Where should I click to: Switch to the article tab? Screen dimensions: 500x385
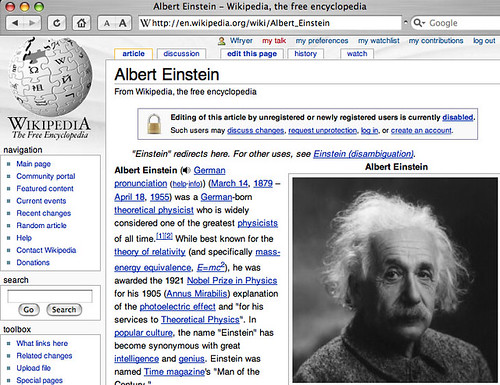pos(133,54)
